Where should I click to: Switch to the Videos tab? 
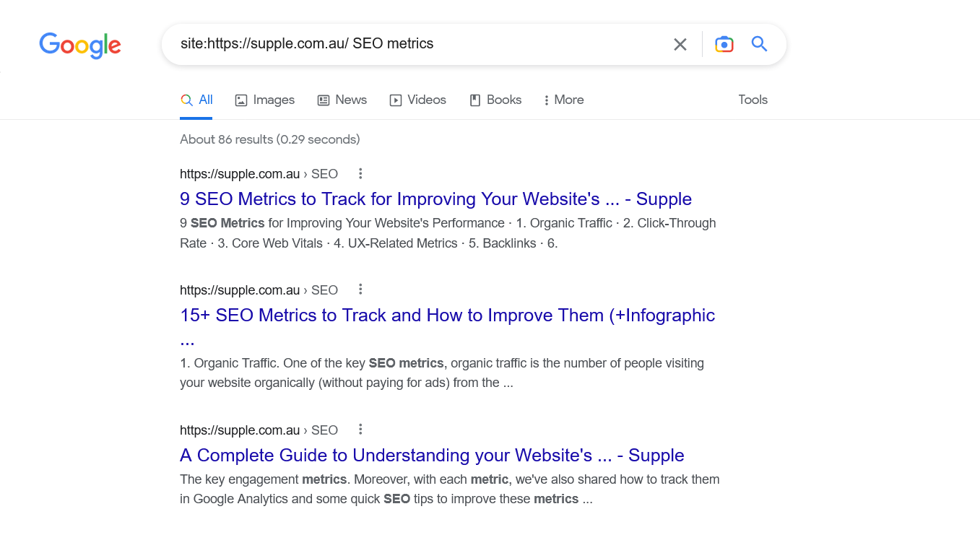418,100
